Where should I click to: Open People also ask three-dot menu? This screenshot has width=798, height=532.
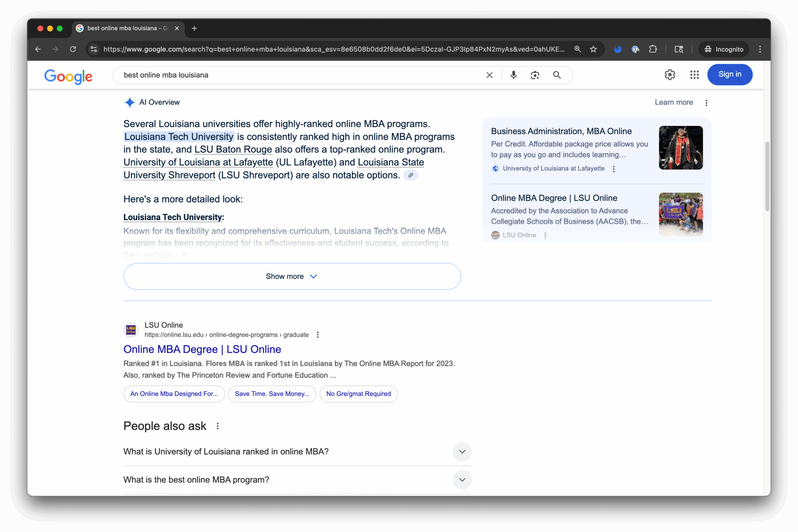[x=217, y=426]
